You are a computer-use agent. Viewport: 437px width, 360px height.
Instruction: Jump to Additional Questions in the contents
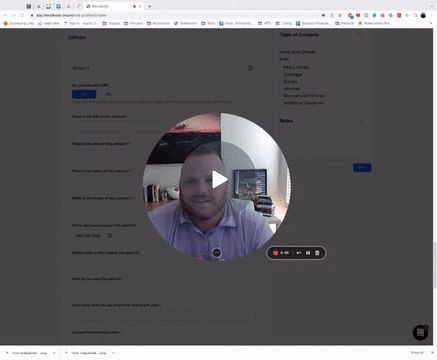[303, 103]
